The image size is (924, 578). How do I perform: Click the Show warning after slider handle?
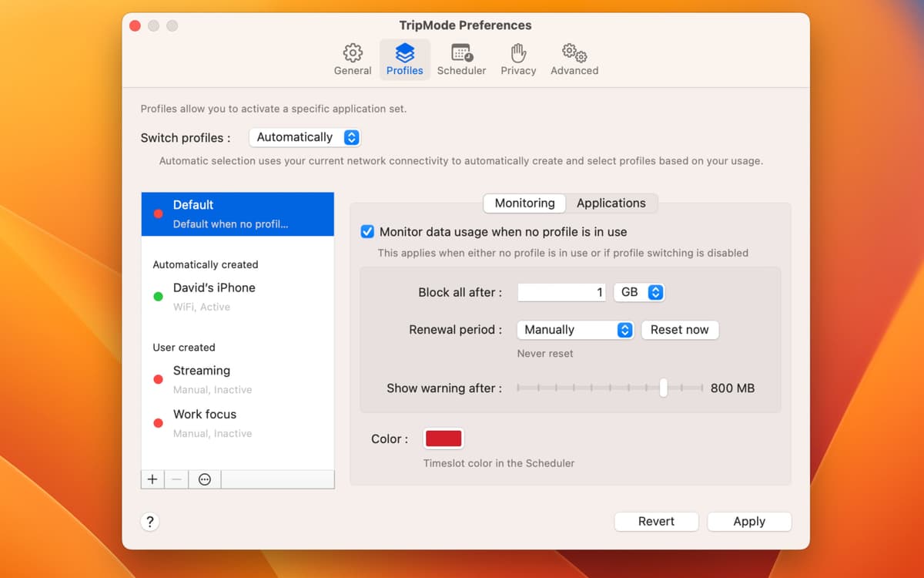[x=663, y=388]
